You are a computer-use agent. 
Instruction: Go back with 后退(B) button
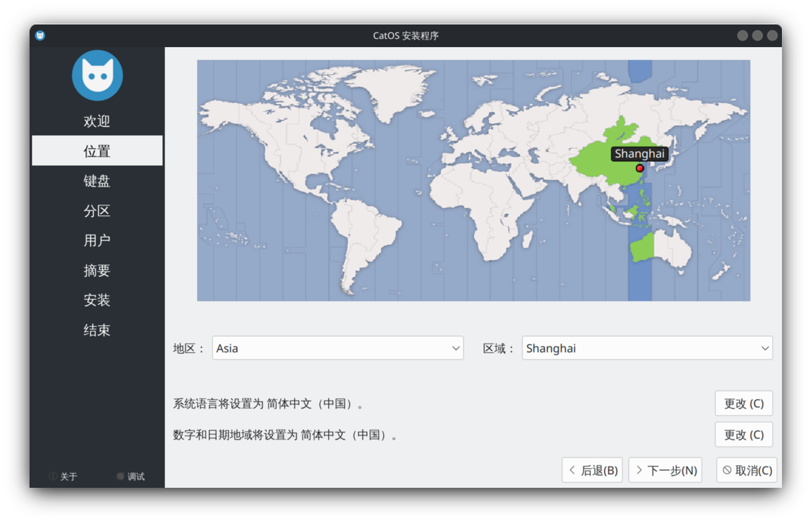point(592,470)
